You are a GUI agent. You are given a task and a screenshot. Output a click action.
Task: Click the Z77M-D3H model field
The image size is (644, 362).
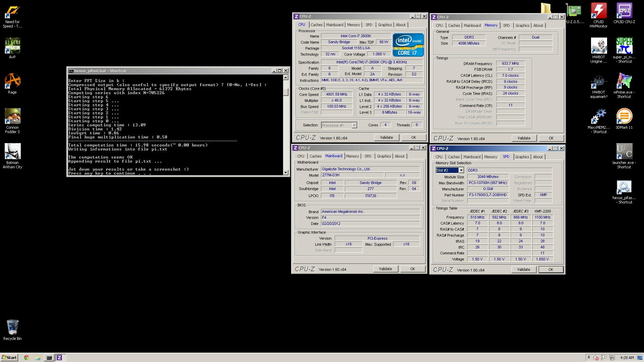click(352, 175)
